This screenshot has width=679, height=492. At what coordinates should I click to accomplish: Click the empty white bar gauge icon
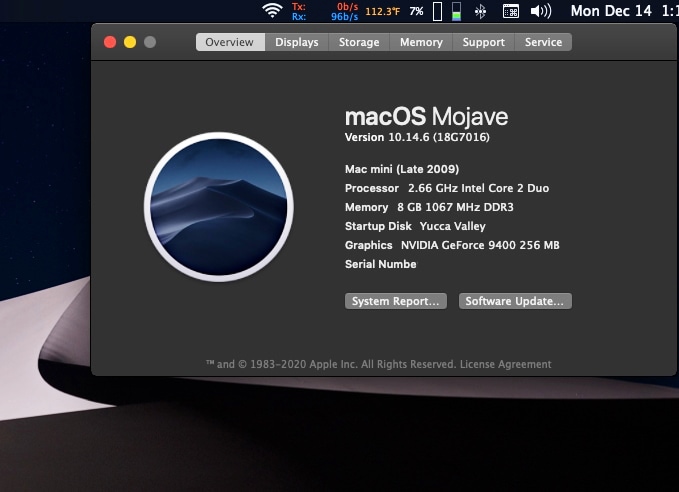click(x=437, y=11)
